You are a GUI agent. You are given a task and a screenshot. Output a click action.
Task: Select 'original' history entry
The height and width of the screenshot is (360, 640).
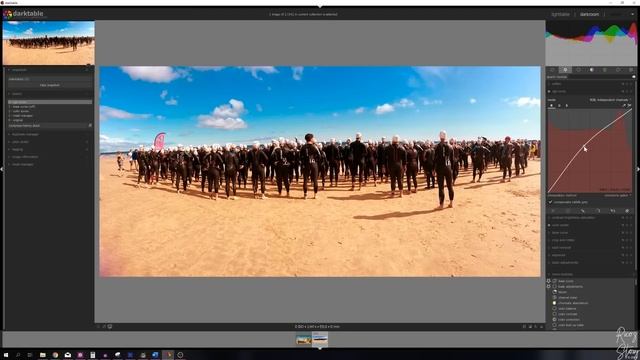(50, 120)
